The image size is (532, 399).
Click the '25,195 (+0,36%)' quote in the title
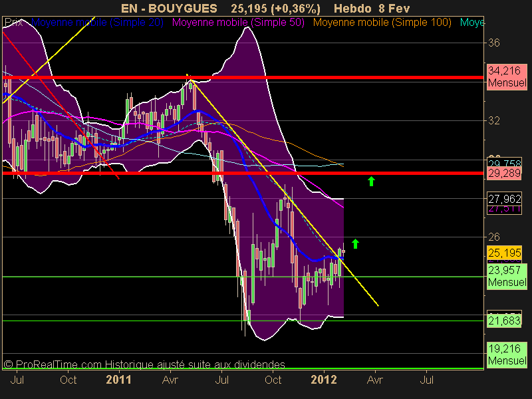point(275,9)
